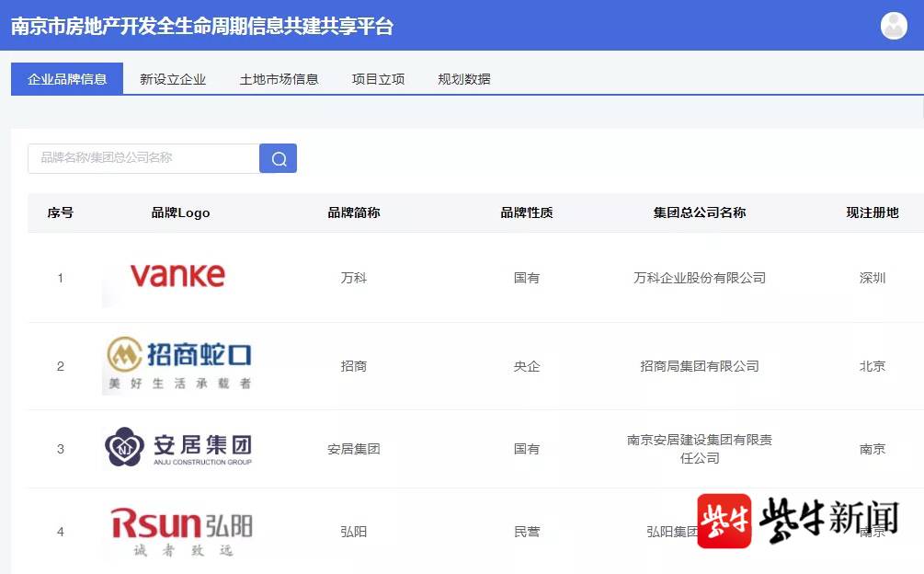Click the Rsun 弘阳 brand logo
The height and width of the screenshot is (574, 924).
(x=181, y=530)
